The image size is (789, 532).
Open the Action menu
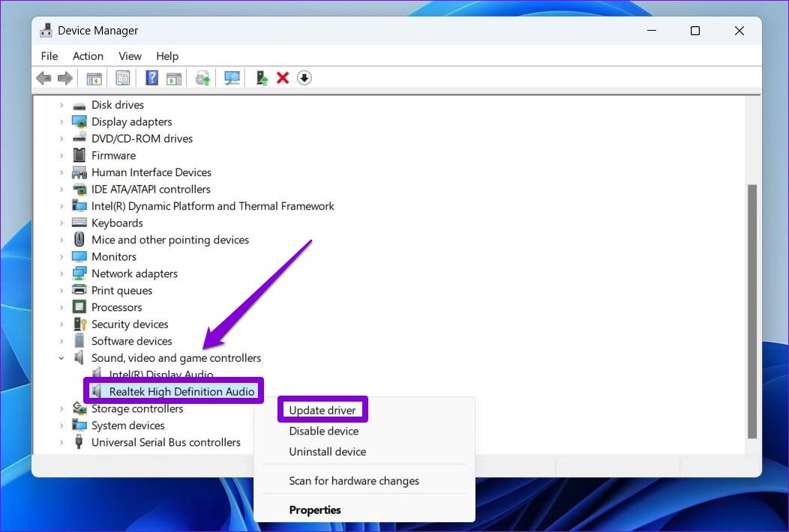tap(88, 55)
